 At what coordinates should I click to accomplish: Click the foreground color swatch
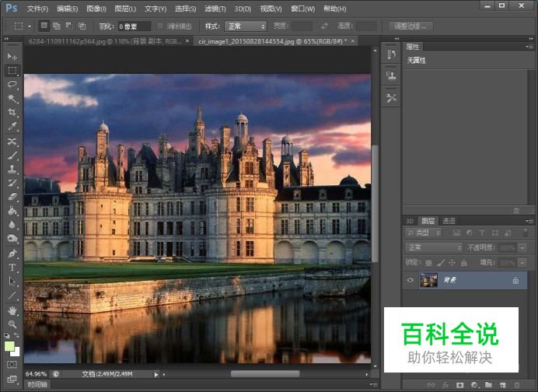click(x=9, y=346)
